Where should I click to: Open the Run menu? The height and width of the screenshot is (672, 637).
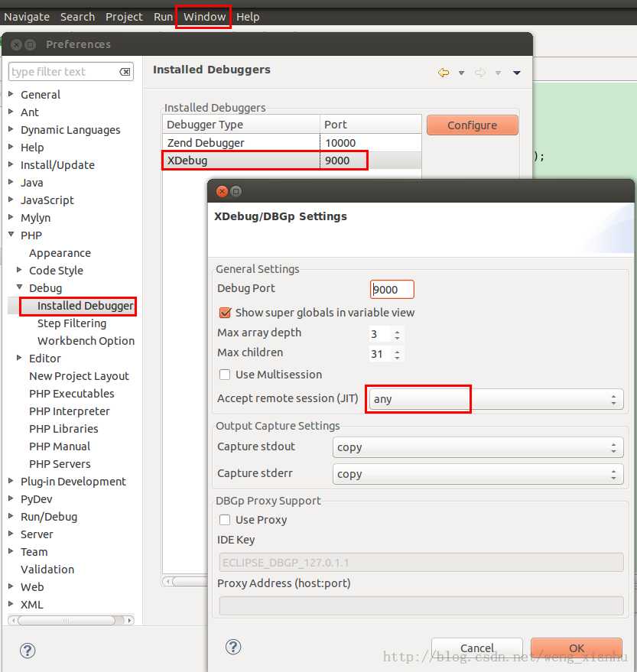tap(164, 17)
